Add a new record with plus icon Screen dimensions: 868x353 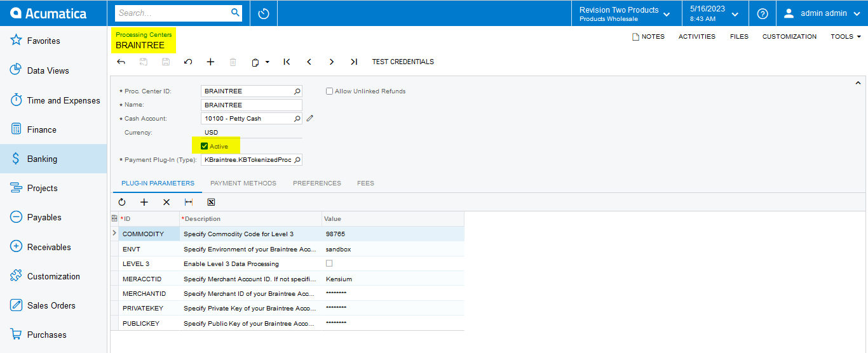[210, 62]
